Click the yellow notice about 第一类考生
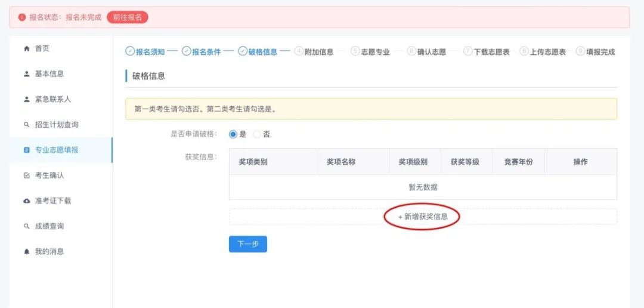Screen dimensions: 644x308 [x=371, y=109]
